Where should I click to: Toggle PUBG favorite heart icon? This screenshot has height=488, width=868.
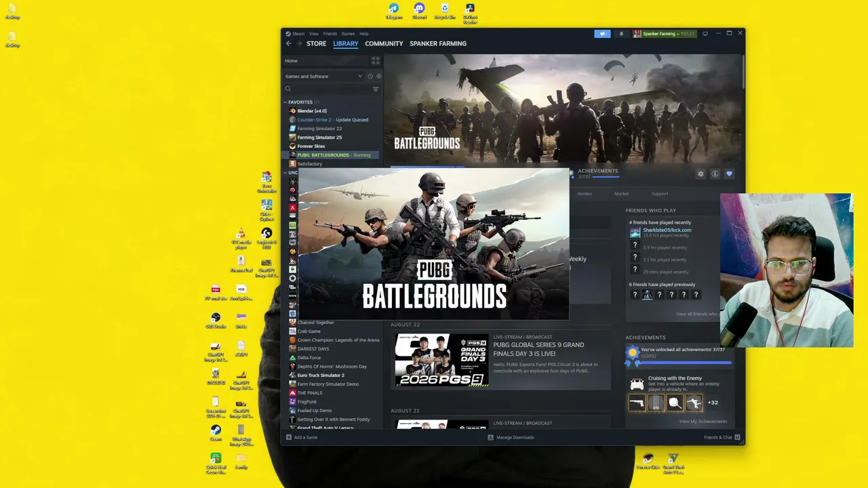(729, 174)
